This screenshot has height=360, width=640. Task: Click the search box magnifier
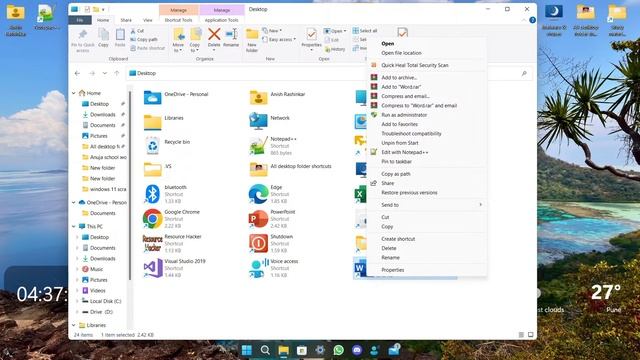tap(524, 73)
